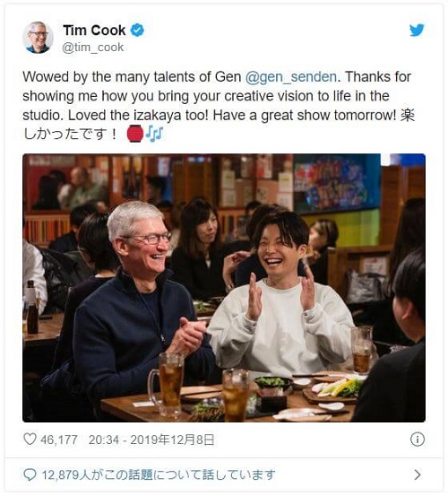Viewport: 448px width, 496px height.
Task: Open the 20:34 tweet timestamp link
Action: click(104, 439)
